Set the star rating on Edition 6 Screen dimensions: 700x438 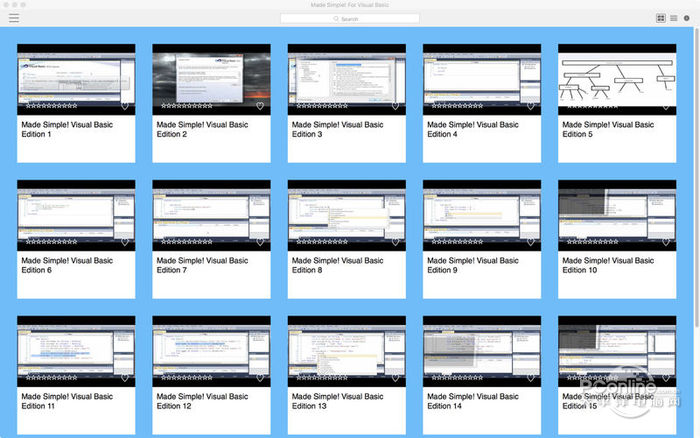52,242
